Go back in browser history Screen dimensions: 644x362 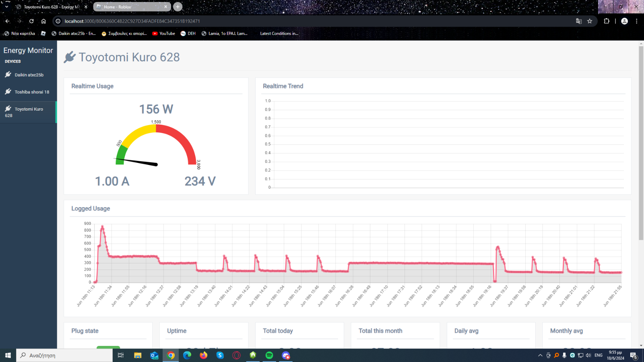click(x=7, y=21)
